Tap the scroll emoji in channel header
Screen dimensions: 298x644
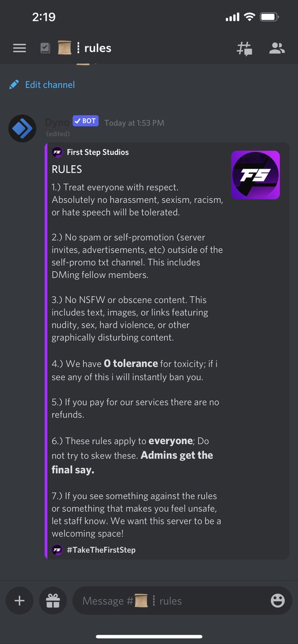click(64, 48)
